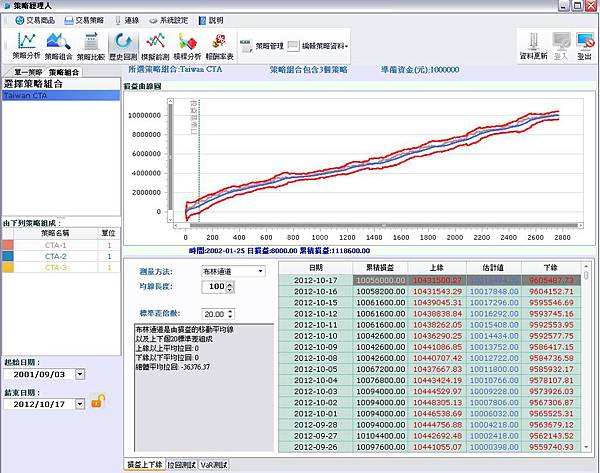The height and width of the screenshot is (473, 600).
Task: Sort by the 估計值 column header
Action: [x=494, y=267]
